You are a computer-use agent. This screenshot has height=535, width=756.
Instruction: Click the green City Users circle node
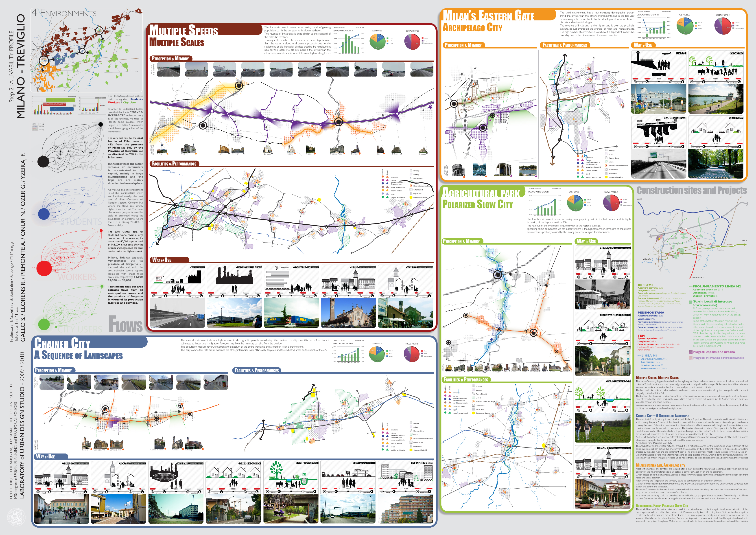point(44,324)
